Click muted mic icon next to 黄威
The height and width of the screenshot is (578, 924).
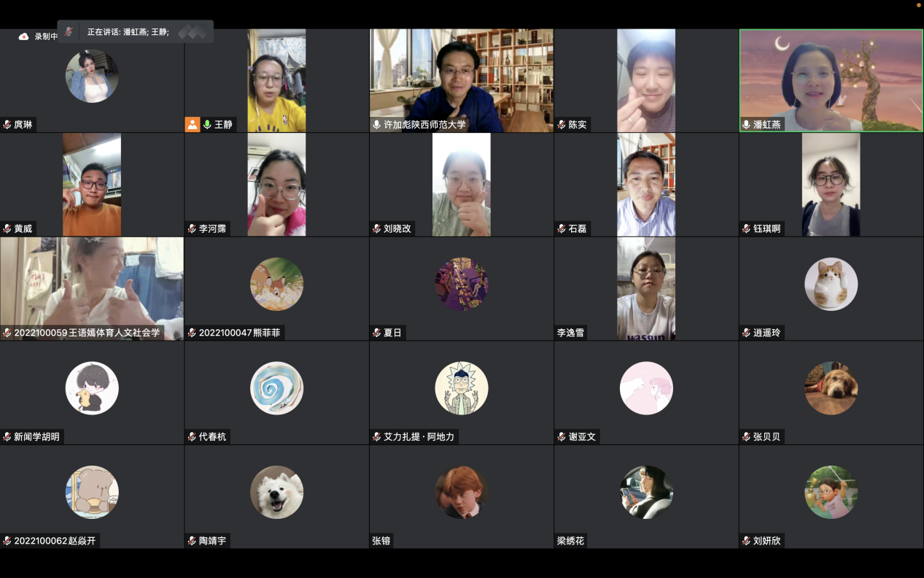[7, 228]
